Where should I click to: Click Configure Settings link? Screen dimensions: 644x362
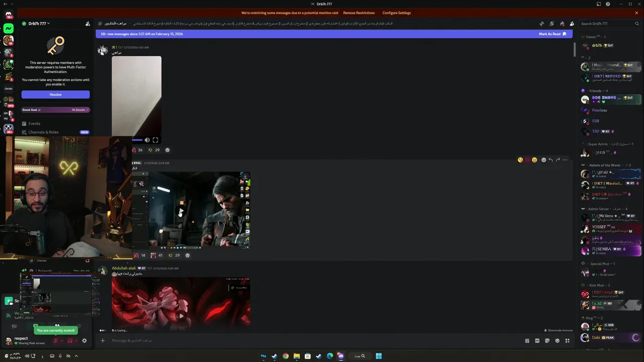click(x=396, y=13)
